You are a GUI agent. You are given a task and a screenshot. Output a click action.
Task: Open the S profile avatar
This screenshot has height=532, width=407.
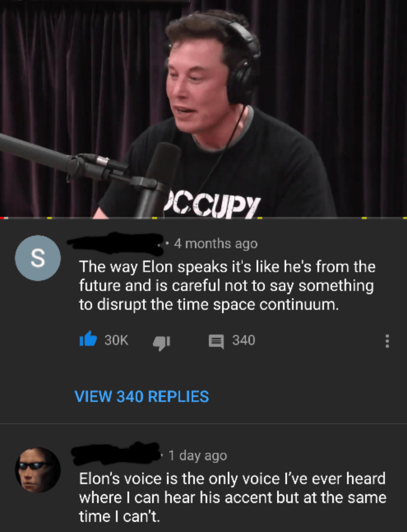38,258
